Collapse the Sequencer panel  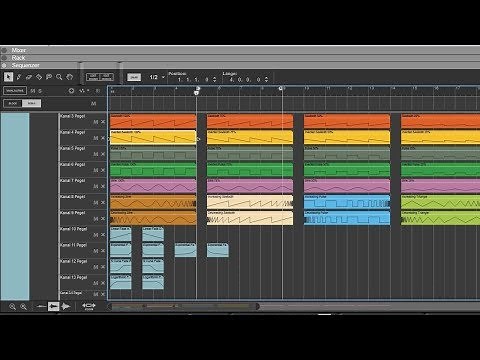coord(4,65)
